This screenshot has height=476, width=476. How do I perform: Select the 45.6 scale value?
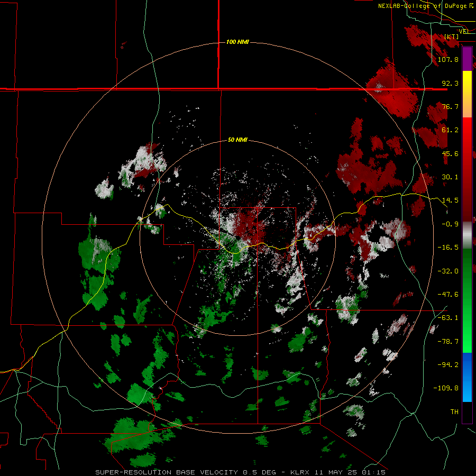click(450, 153)
